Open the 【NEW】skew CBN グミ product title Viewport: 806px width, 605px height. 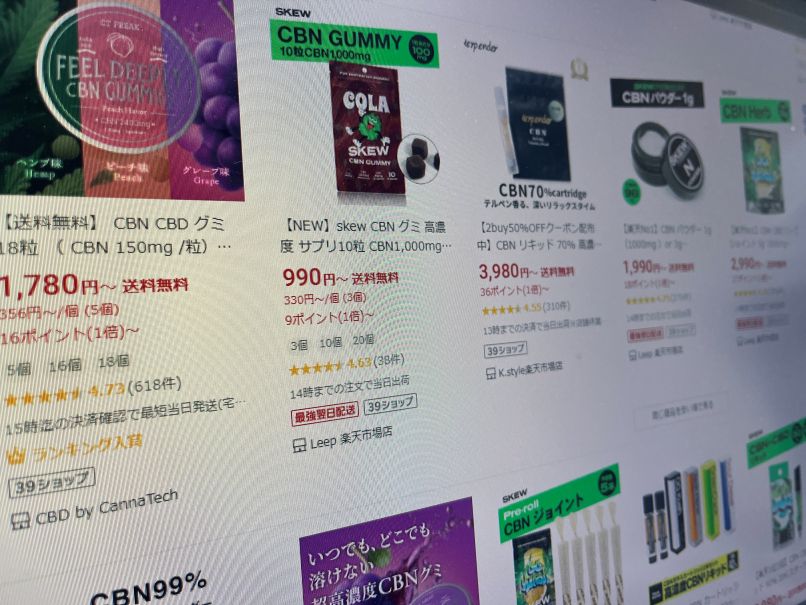(367, 236)
